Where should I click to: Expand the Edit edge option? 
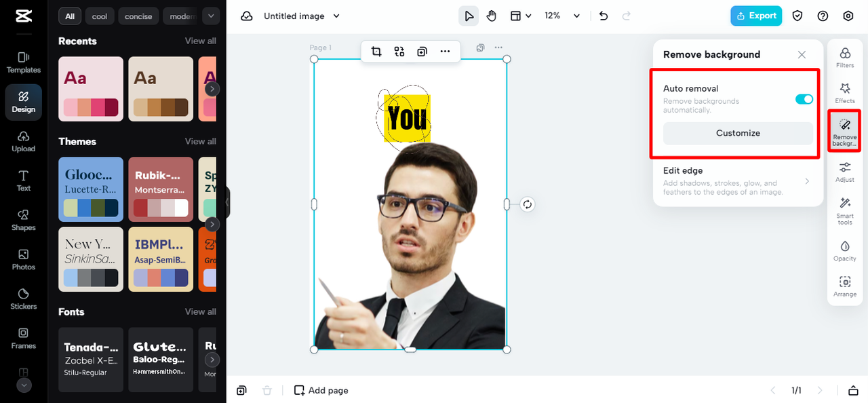click(x=738, y=183)
